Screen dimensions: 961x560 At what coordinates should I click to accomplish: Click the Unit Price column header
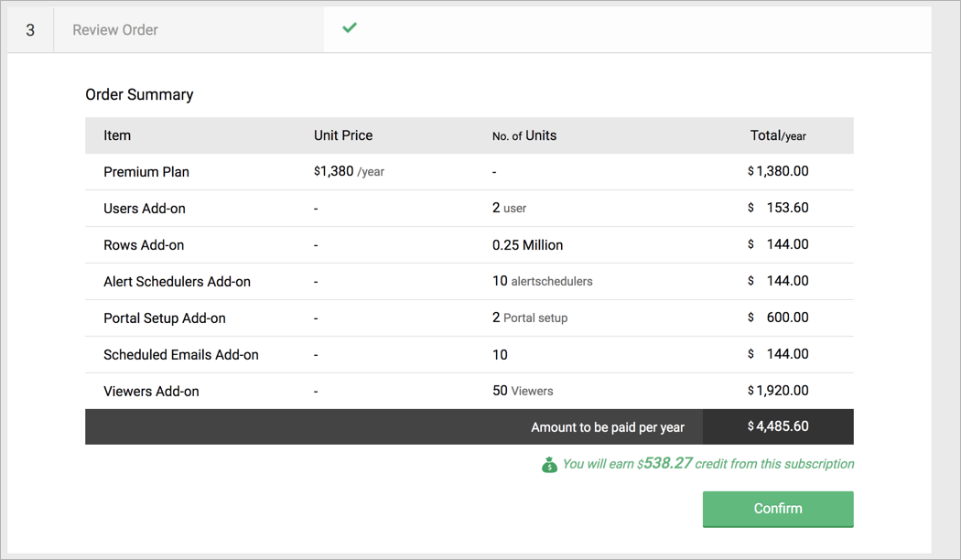(x=343, y=135)
